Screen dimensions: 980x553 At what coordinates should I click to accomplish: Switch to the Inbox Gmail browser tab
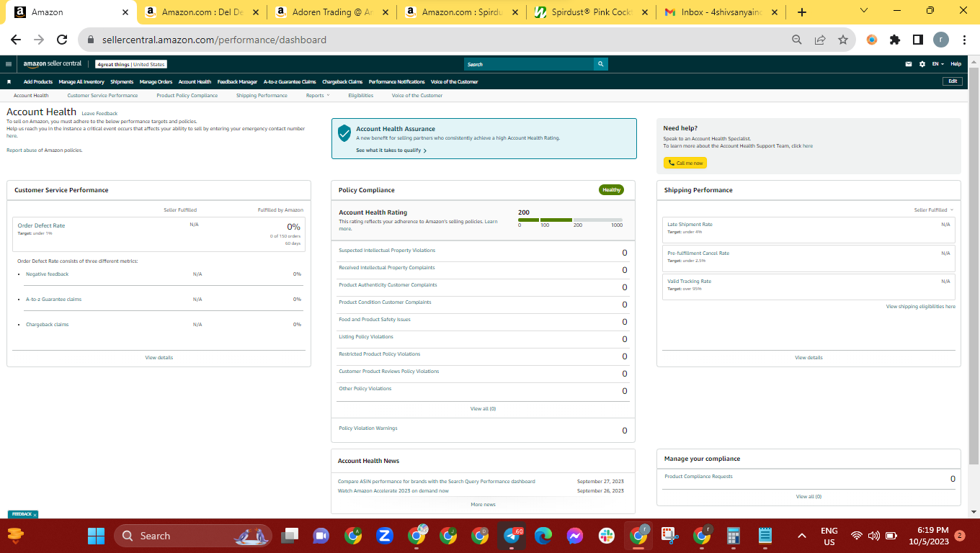pos(721,12)
